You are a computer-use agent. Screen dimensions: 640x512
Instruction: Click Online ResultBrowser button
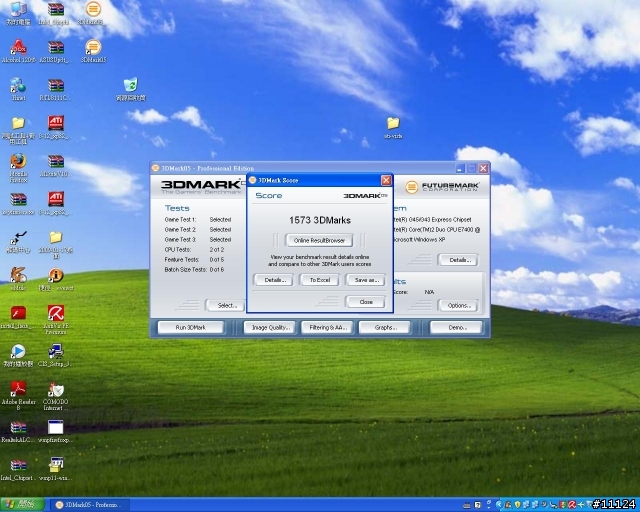click(319, 240)
